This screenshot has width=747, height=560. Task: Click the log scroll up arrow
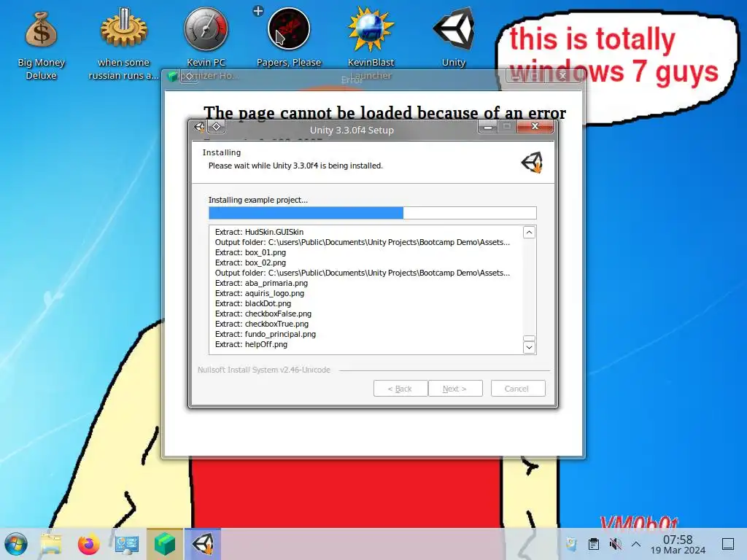pyautogui.click(x=530, y=233)
